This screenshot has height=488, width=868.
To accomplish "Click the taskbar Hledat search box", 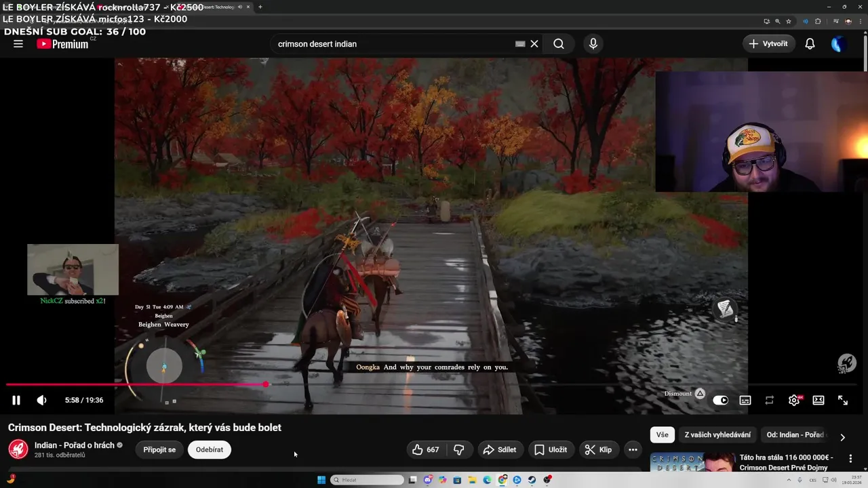I will click(367, 480).
